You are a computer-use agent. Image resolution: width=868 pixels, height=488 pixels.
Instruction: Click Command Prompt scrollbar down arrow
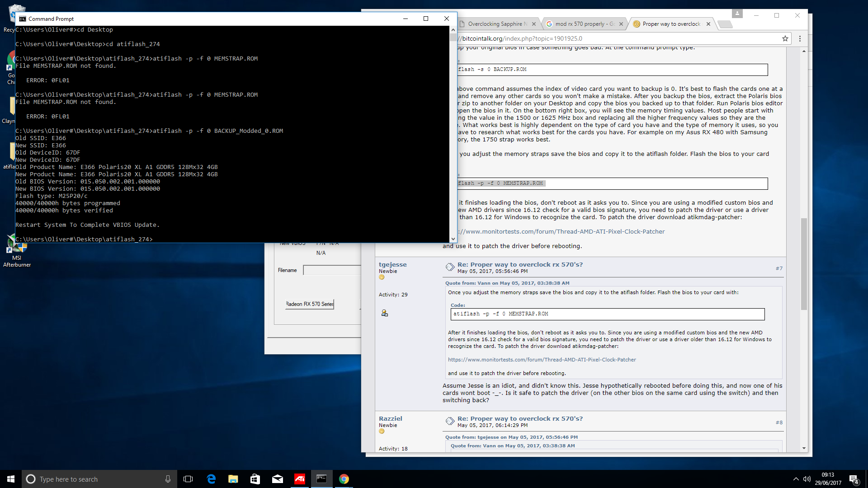pos(453,239)
